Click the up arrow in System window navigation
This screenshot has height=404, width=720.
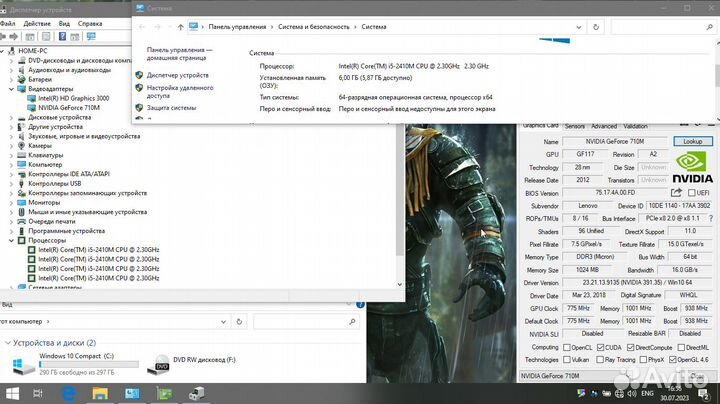tap(180, 27)
